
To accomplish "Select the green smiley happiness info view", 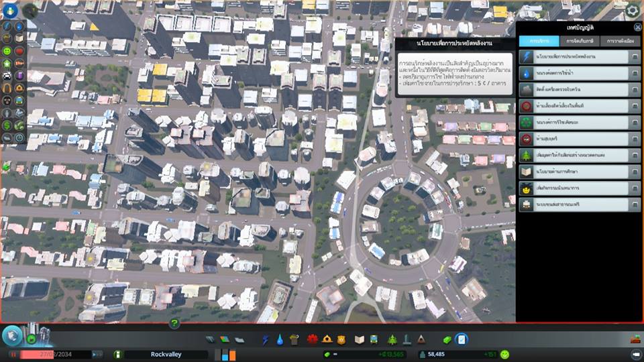I will 7,51.
